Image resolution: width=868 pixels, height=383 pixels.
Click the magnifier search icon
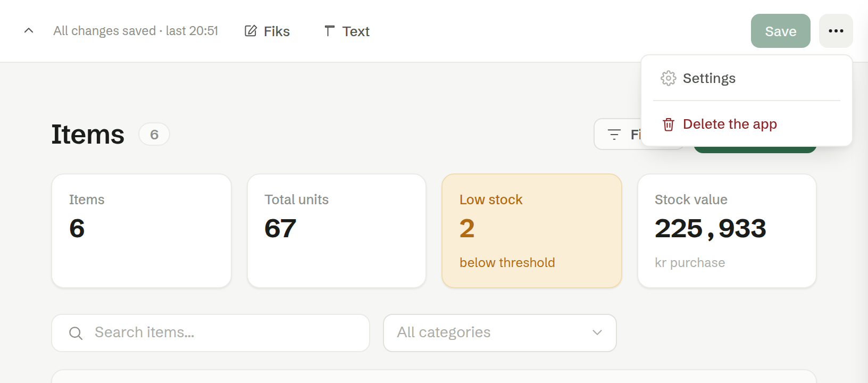pyautogui.click(x=76, y=333)
